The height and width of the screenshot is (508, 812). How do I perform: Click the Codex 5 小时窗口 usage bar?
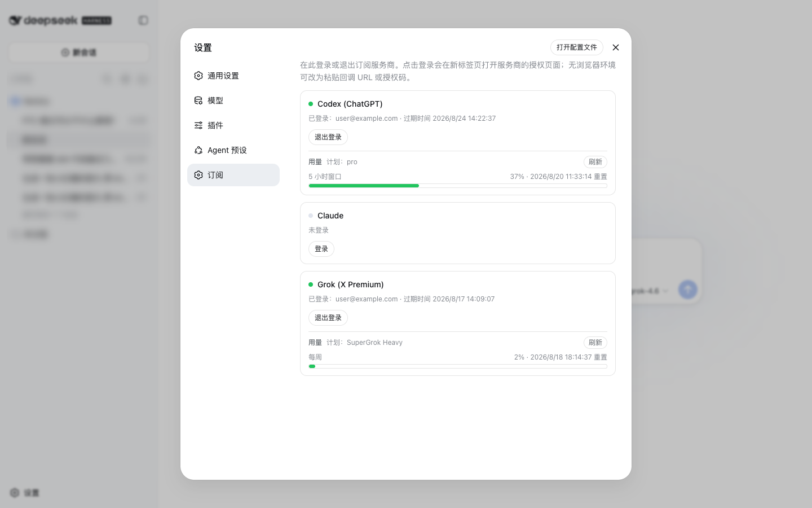(x=458, y=186)
